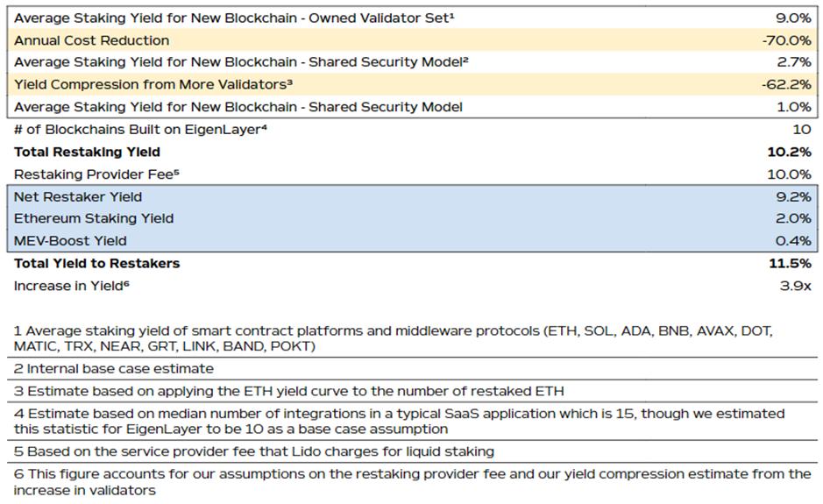Select the 9.0% staking yield value
Viewport: 823px width, 504px height.
click(x=795, y=18)
